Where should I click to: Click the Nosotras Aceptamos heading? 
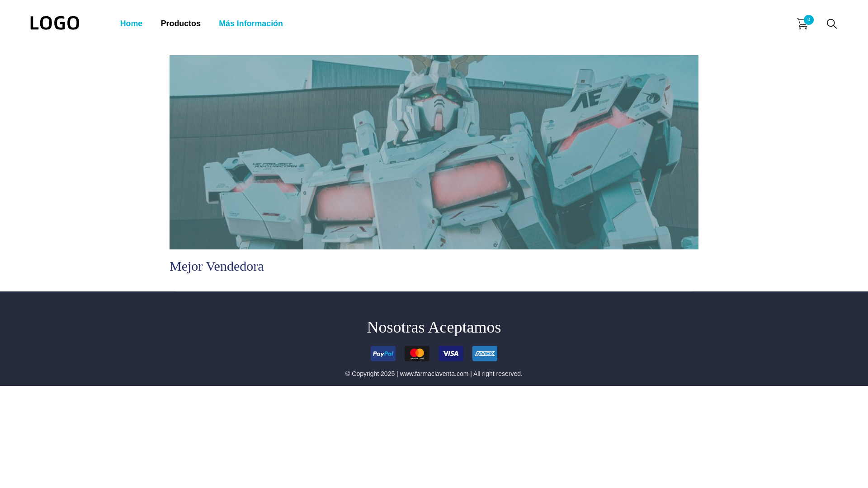click(x=434, y=327)
